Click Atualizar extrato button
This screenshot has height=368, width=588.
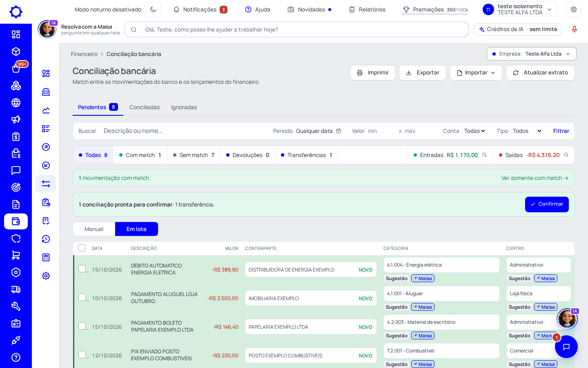pos(540,73)
